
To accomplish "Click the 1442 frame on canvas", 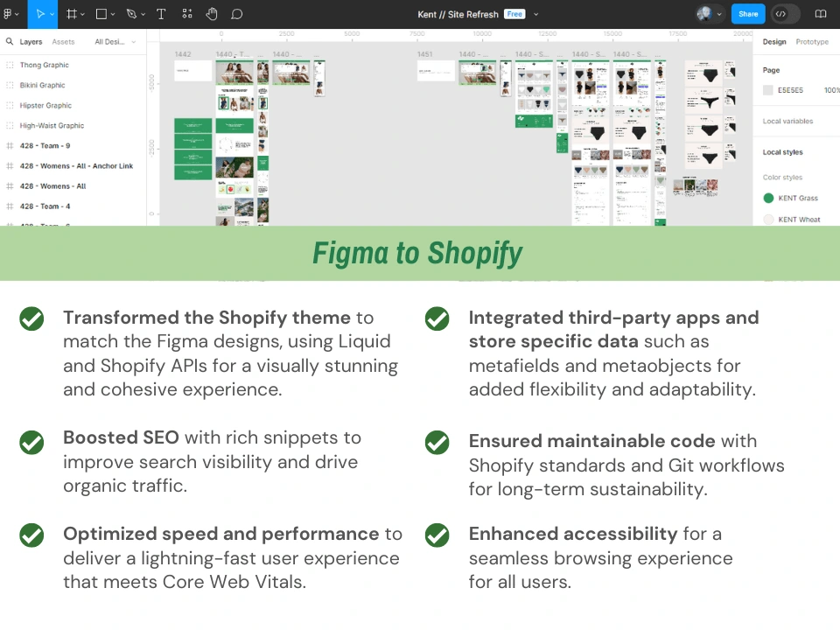I will (x=192, y=71).
